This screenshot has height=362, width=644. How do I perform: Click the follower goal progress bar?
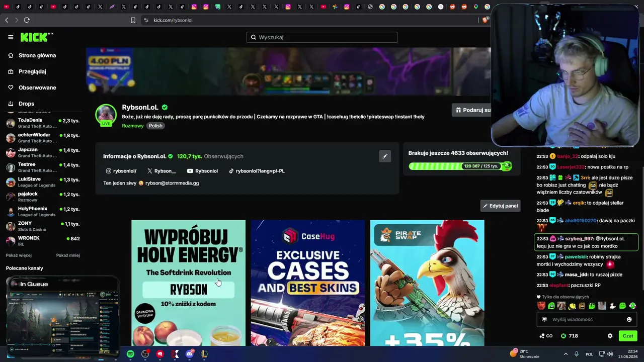click(460, 166)
